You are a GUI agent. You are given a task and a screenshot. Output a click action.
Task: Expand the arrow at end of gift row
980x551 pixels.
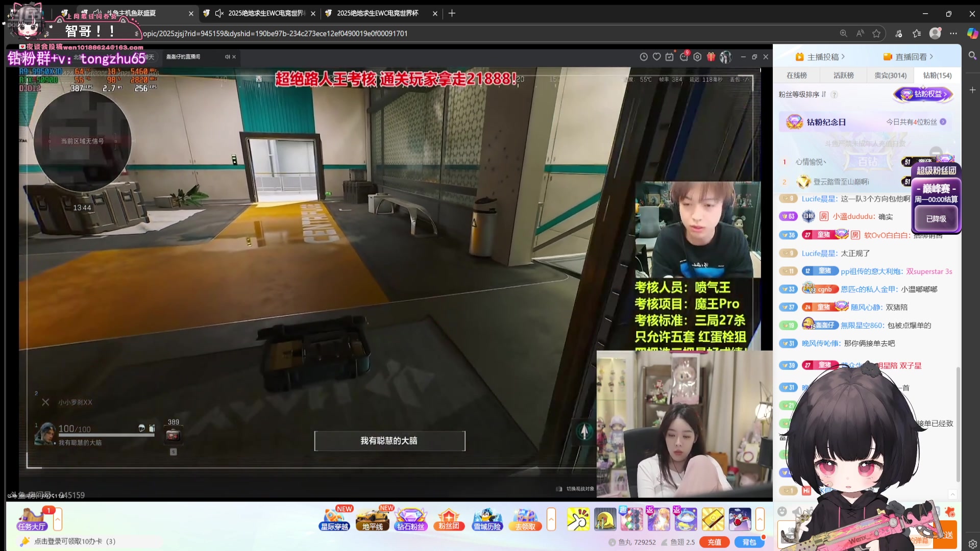tap(760, 519)
